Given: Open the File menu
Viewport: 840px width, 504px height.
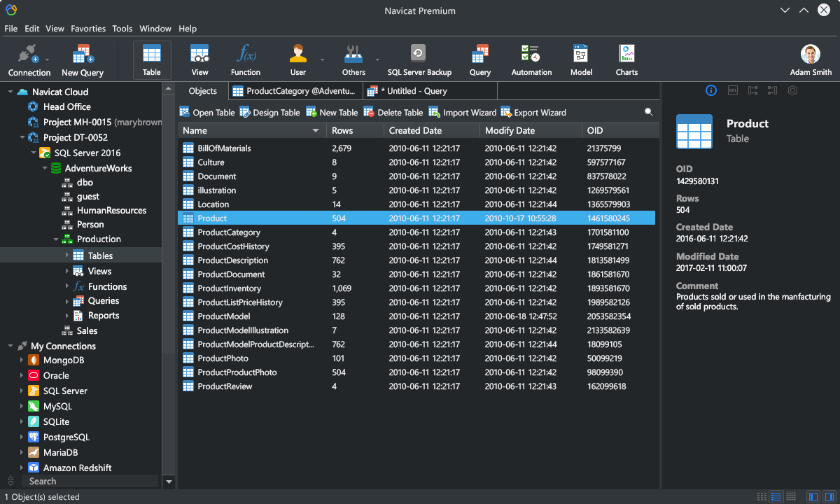Looking at the screenshot, I should [11, 29].
